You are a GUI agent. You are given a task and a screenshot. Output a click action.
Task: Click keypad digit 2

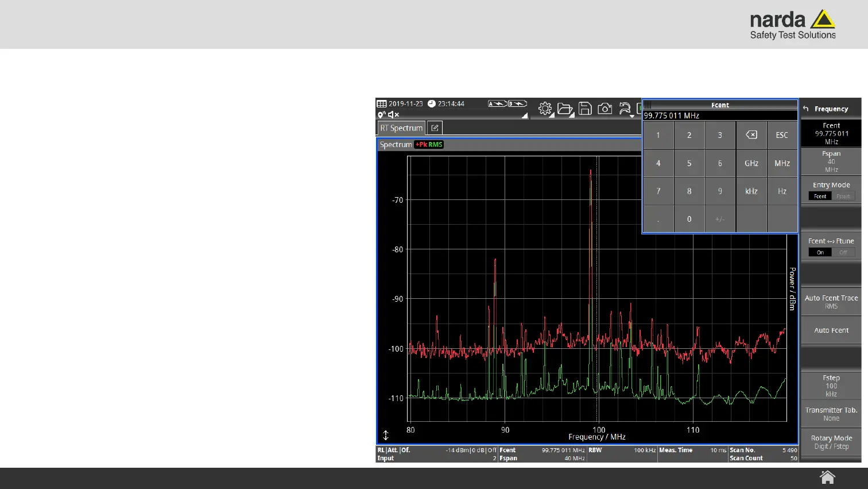tap(689, 135)
